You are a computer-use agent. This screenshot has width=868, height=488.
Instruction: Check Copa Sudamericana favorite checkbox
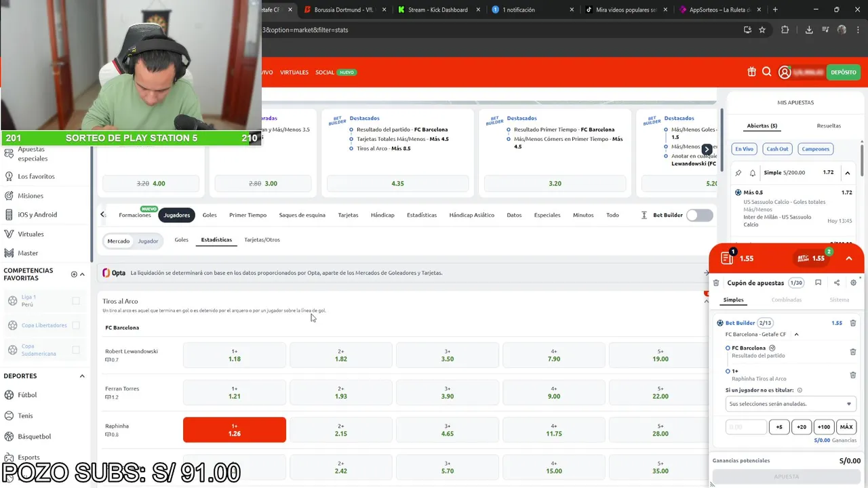tap(76, 350)
